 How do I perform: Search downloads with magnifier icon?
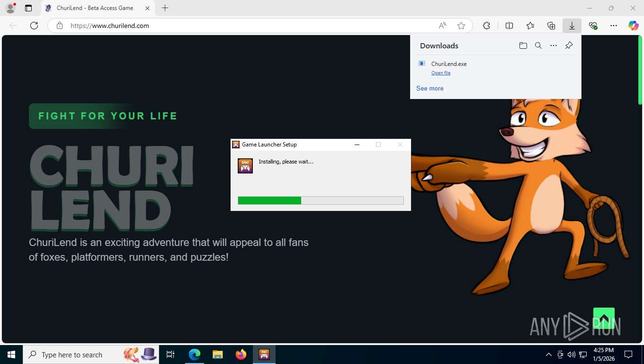(538, 45)
